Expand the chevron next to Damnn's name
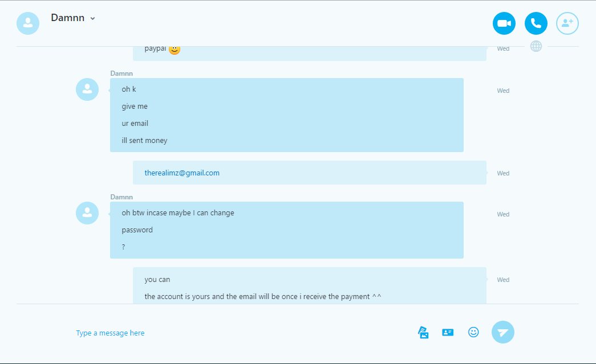The image size is (596, 364). pyautogui.click(x=92, y=19)
